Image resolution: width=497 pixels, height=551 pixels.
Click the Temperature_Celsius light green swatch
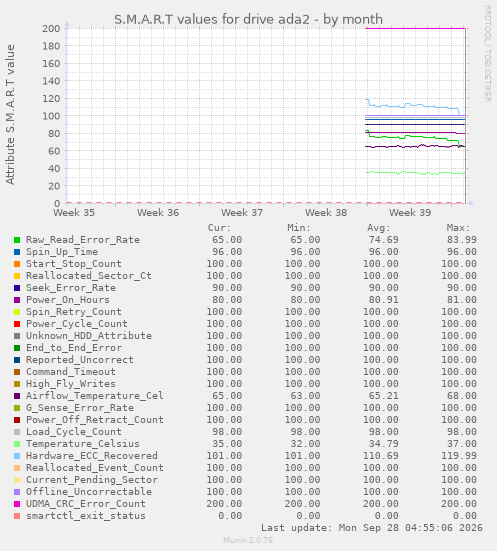point(17,444)
